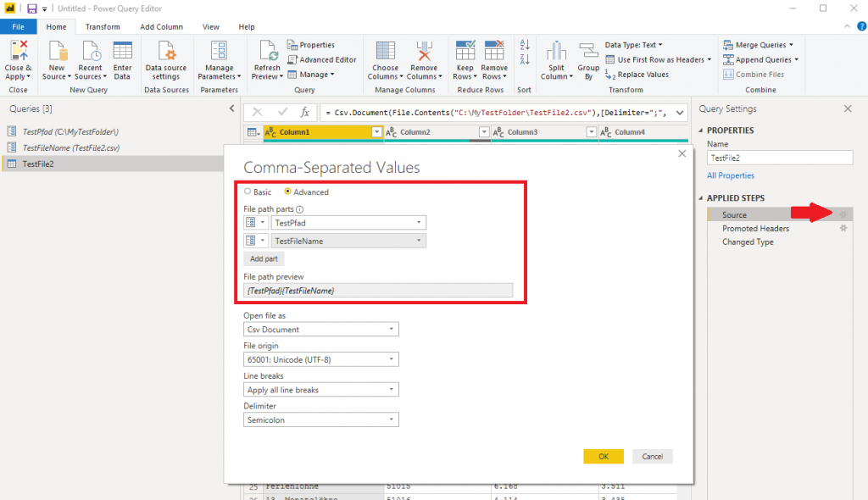Viewport: 868px width, 500px height.
Task: Switch to the Help tab
Action: 247,26
